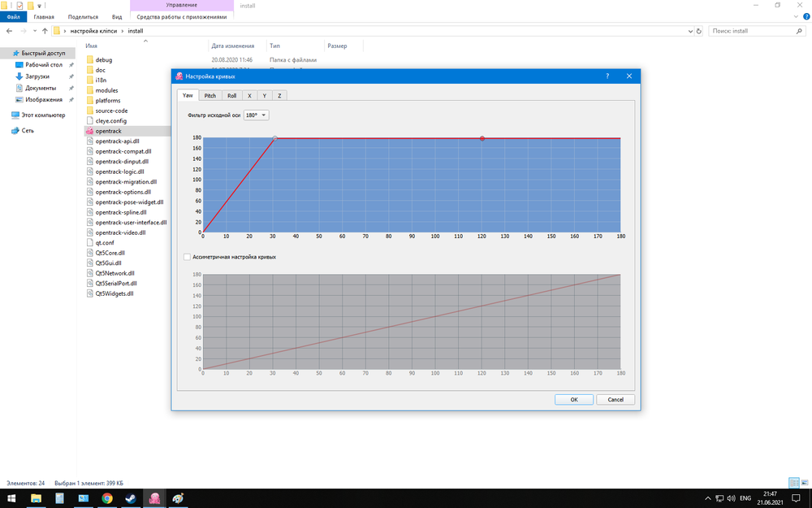Click the search magnifier icon
The width and height of the screenshot is (812, 508).
click(799, 31)
